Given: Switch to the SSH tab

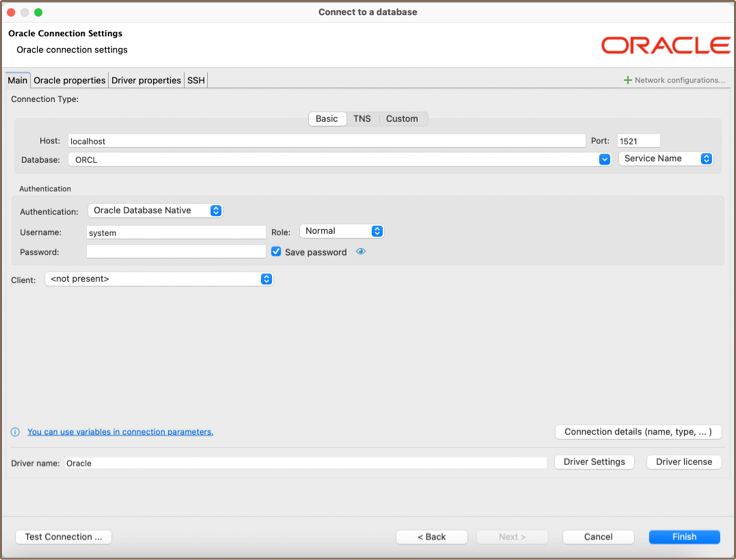Looking at the screenshot, I should click(196, 80).
